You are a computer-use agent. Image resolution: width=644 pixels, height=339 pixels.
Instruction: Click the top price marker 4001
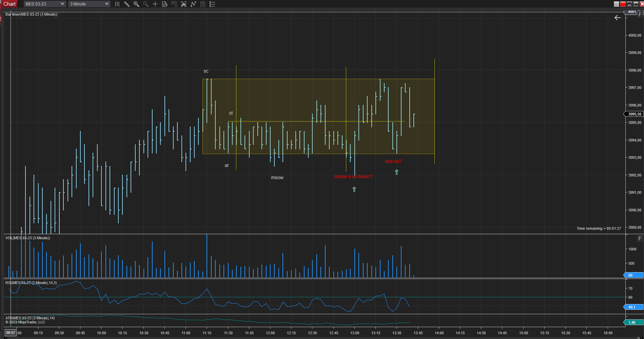[631, 12]
